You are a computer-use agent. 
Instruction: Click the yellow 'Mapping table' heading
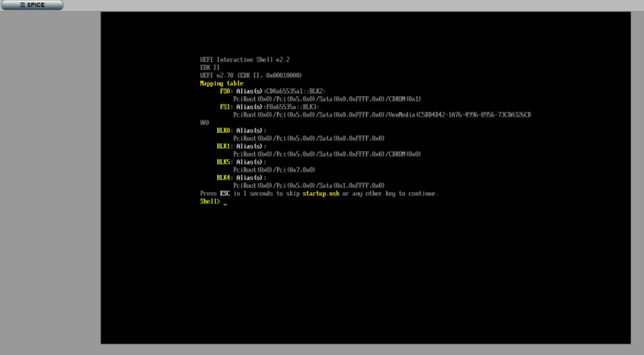pyautogui.click(x=222, y=83)
